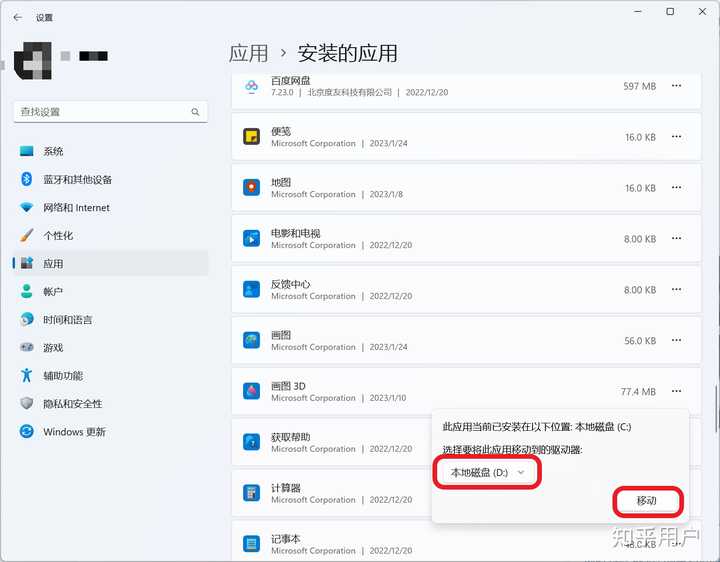Click the 计算器 app icon

pos(251,493)
